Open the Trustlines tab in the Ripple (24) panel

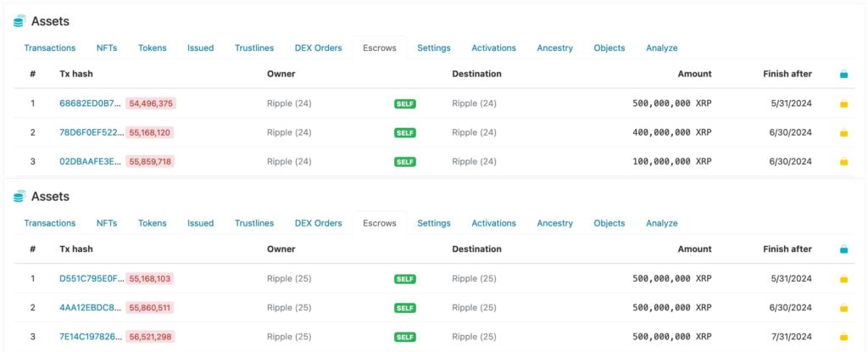coord(254,48)
